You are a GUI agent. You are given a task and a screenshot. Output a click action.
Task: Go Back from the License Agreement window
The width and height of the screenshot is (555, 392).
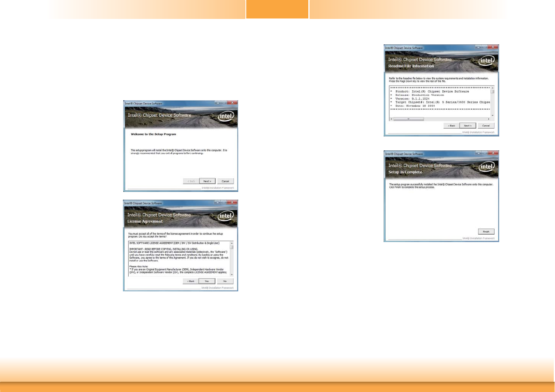pos(191,281)
